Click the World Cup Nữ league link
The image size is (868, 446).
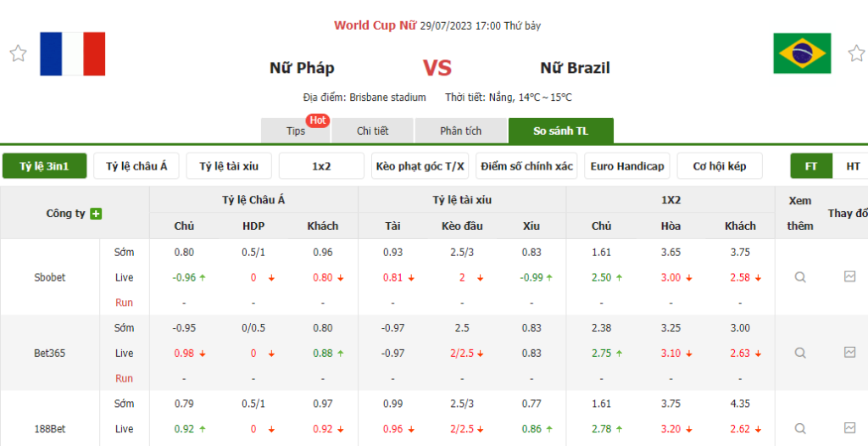(x=375, y=25)
